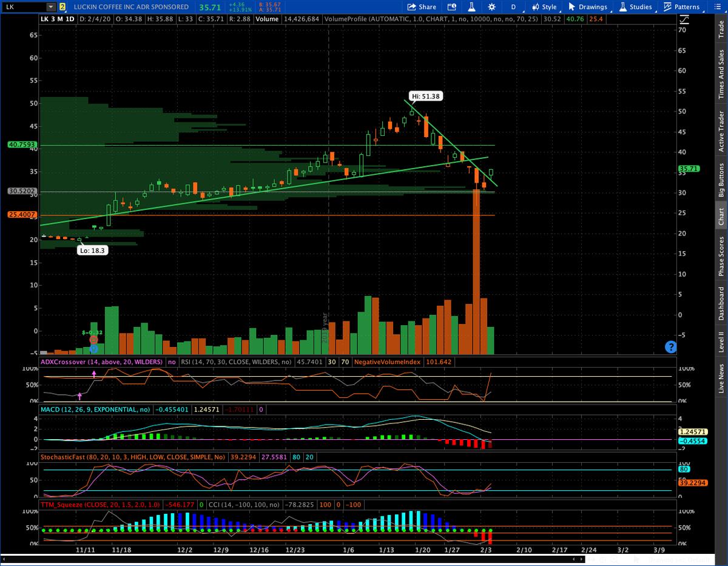Expand the LK symbol dropdown arrow
The image size is (728, 566).
(x=50, y=7)
